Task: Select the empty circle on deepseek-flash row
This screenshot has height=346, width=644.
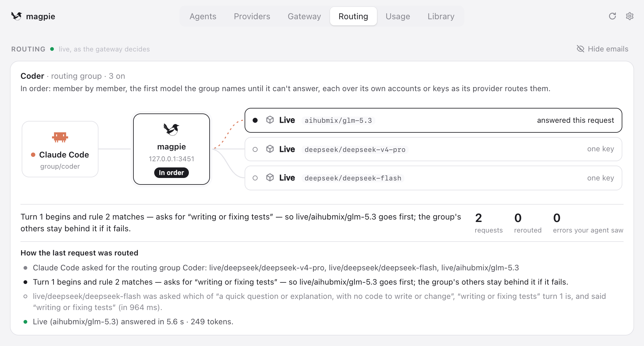Action: pos(255,178)
